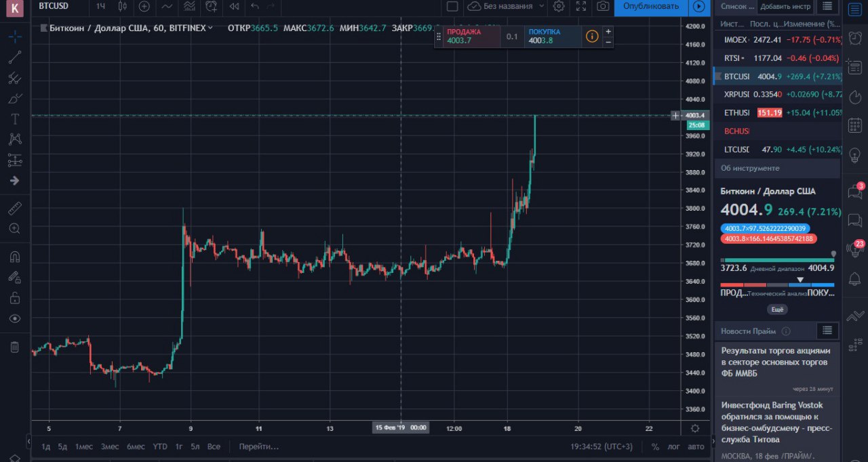Open chart settings gear in top toolbar
This screenshot has height=462, width=868.
559,6
